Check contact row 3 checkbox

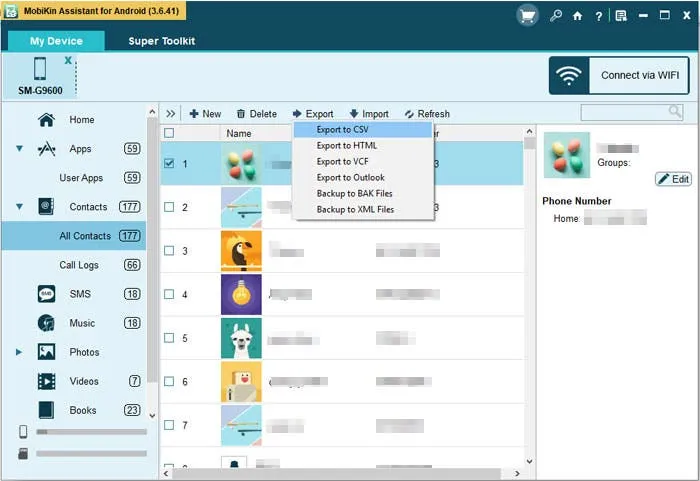[169, 251]
